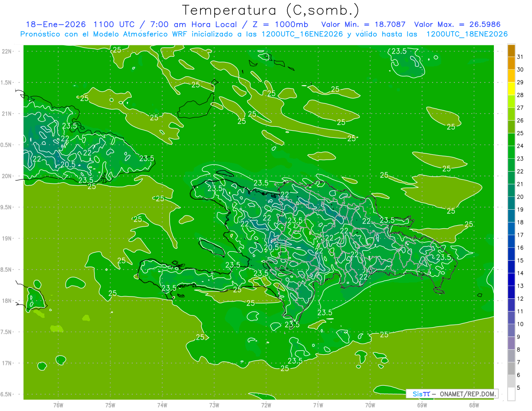This screenshot has height=411, width=532.
Task: Click the "21N" latitude axis label
Action: tap(7, 114)
